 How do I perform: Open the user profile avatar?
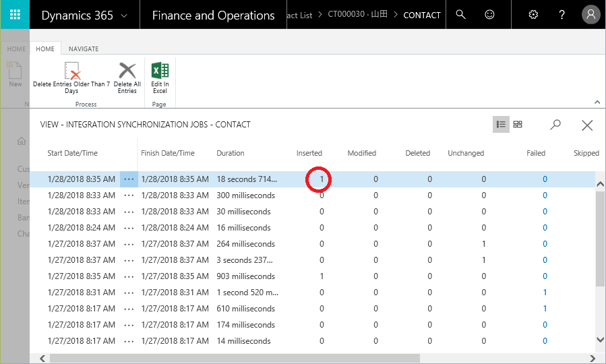click(590, 15)
